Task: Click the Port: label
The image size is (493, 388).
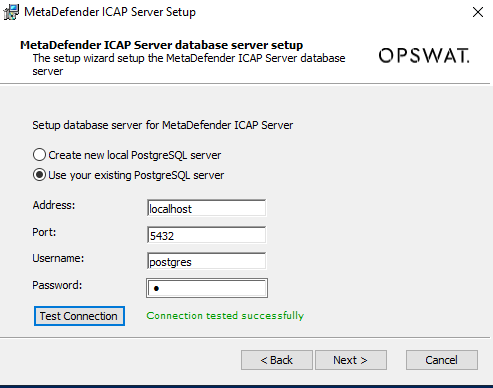Action: (44, 232)
